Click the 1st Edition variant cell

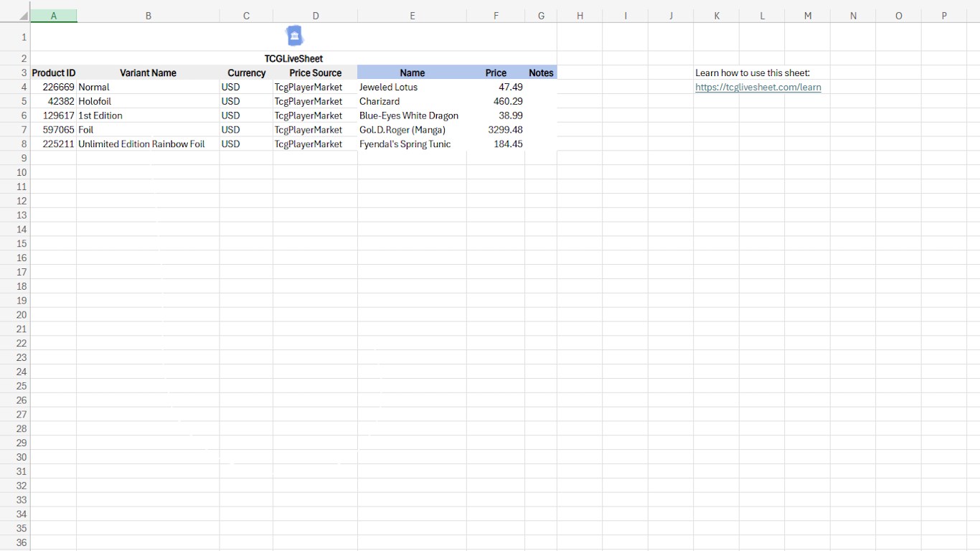(148, 116)
